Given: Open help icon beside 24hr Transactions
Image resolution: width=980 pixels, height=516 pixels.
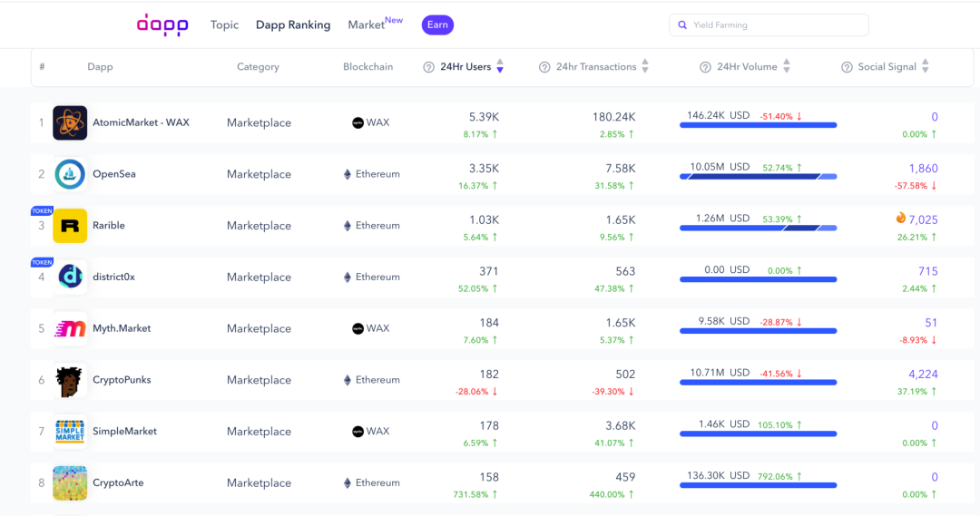Looking at the screenshot, I should [544, 67].
